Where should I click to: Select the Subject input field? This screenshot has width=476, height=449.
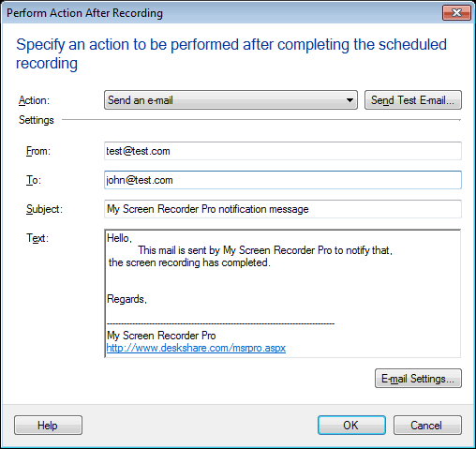283,209
